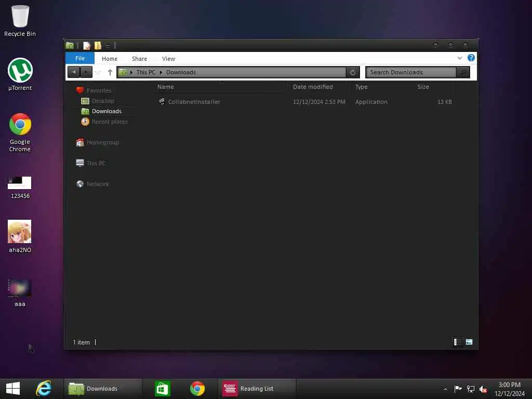
Task: Click the Application type cell
Action: [x=371, y=102]
